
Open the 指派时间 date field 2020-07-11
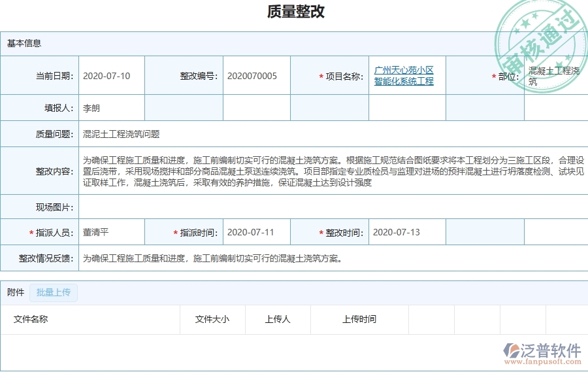point(256,233)
